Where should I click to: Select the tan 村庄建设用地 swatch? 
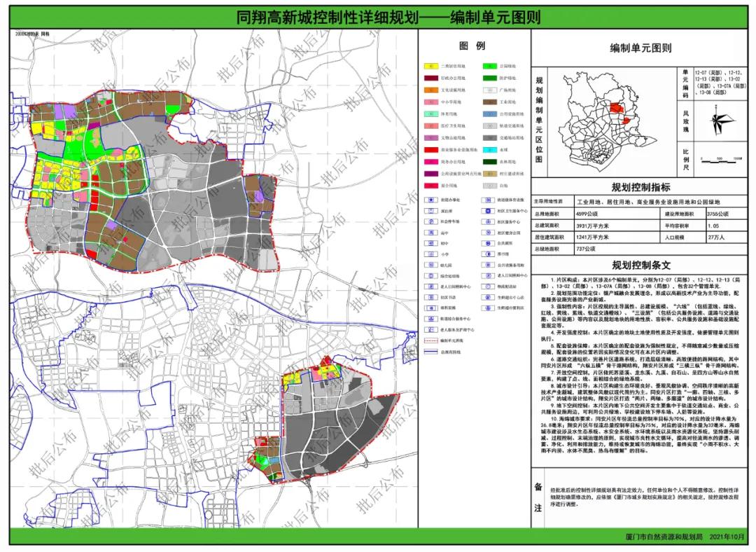(x=490, y=174)
